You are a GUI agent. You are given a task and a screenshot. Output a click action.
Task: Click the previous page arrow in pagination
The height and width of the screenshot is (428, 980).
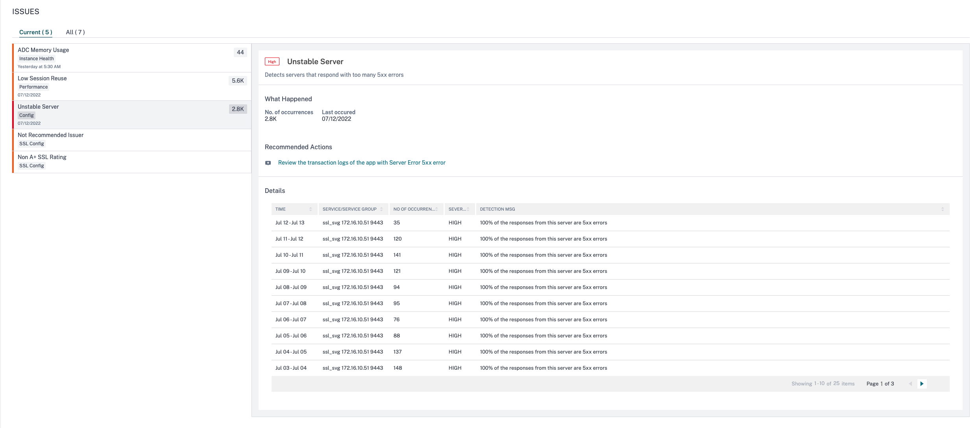point(910,384)
